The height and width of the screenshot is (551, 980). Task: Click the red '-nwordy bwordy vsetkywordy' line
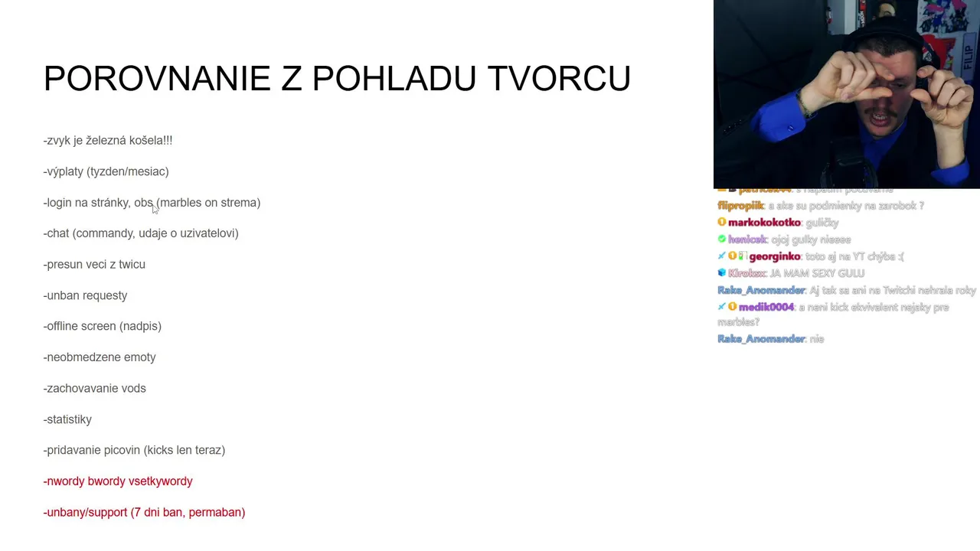(x=118, y=481)
